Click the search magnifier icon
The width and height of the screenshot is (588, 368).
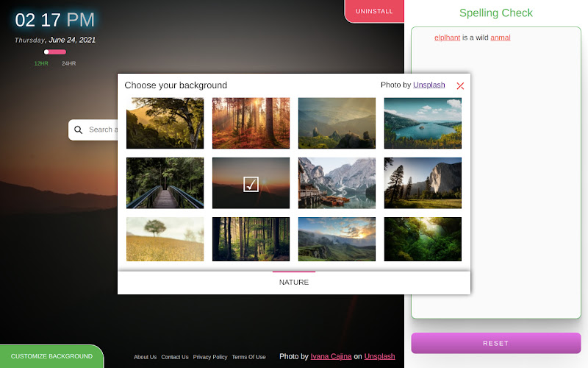click(78, 130)
